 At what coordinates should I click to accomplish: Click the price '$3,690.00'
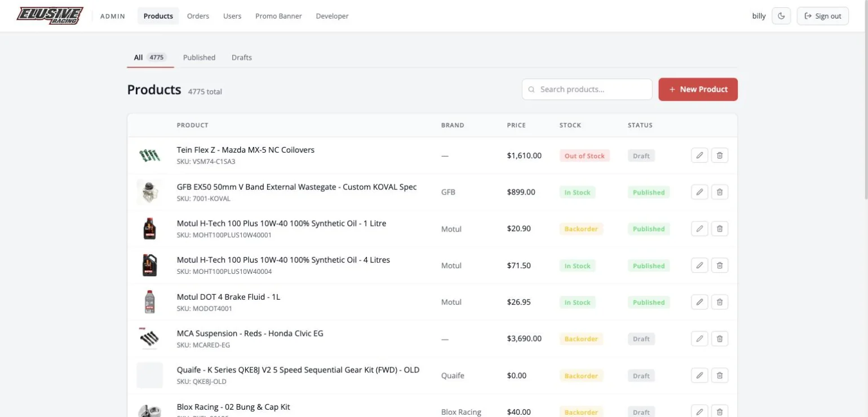(x=524, y=339)
